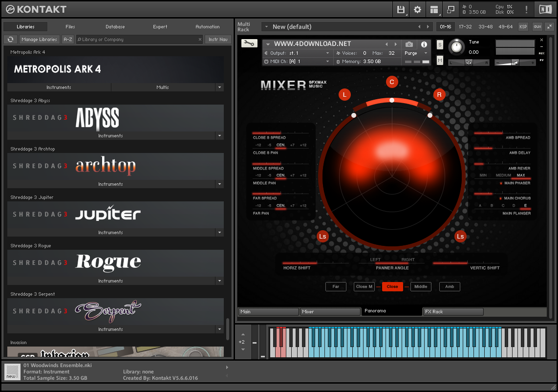Toggle Main Phaser indicator
Viewport: 558px width, 392px height.
[501, 183]
